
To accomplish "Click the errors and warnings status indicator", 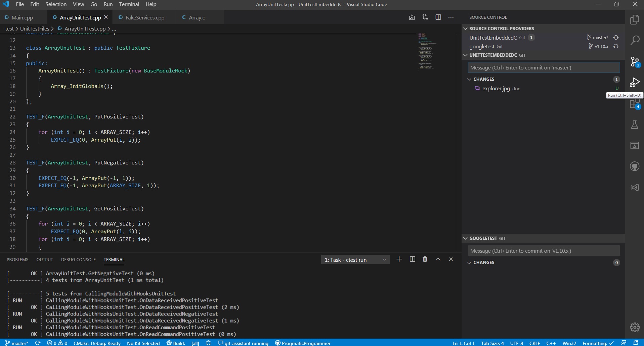I will [57, 343].
